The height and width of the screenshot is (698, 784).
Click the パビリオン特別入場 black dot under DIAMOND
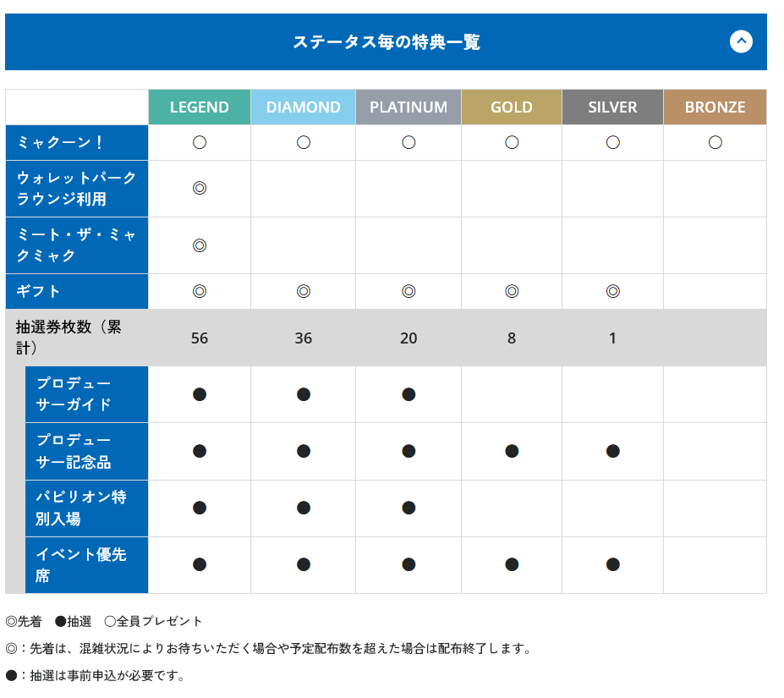pos(304,508)
